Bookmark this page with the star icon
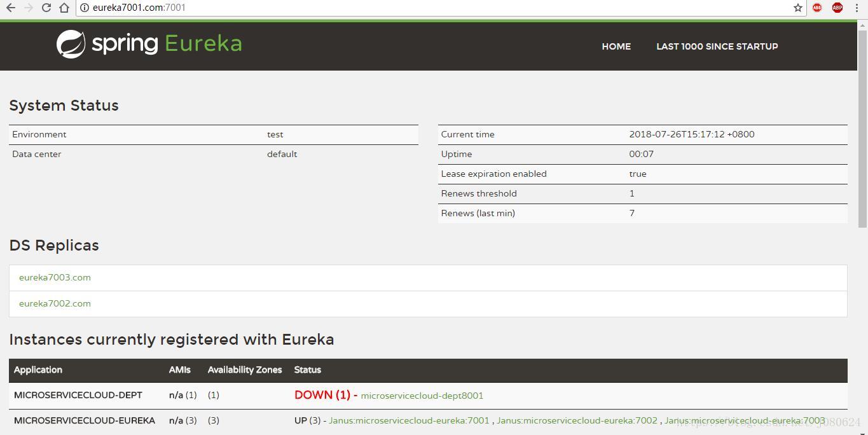 798,8
